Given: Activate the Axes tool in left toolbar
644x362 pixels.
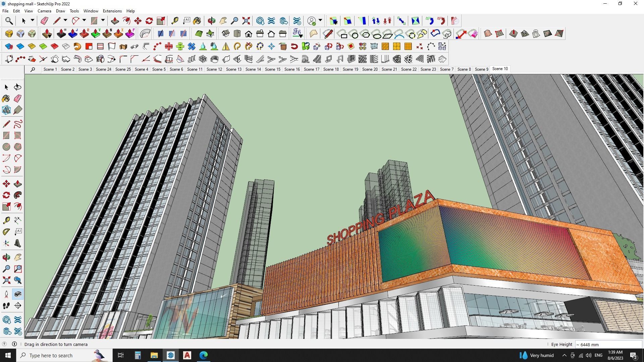Looking at the screenshot, I should 6,243.
